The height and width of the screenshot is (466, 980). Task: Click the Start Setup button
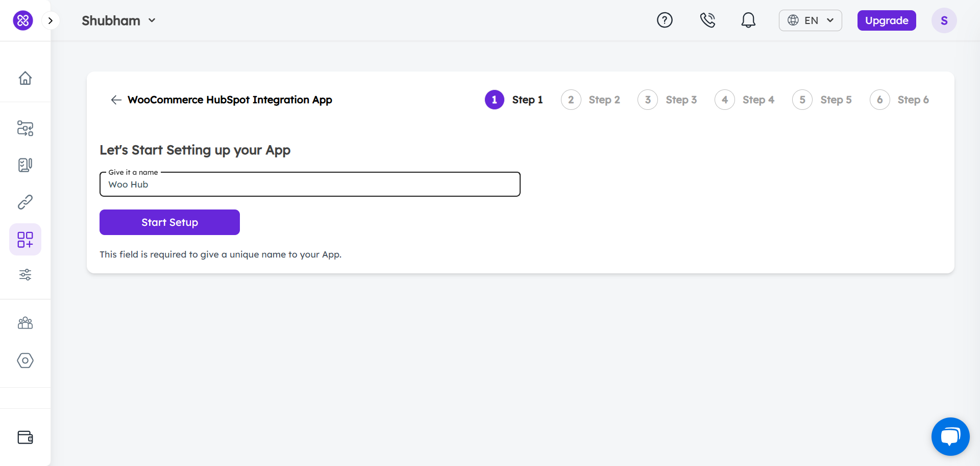[169, 222]
